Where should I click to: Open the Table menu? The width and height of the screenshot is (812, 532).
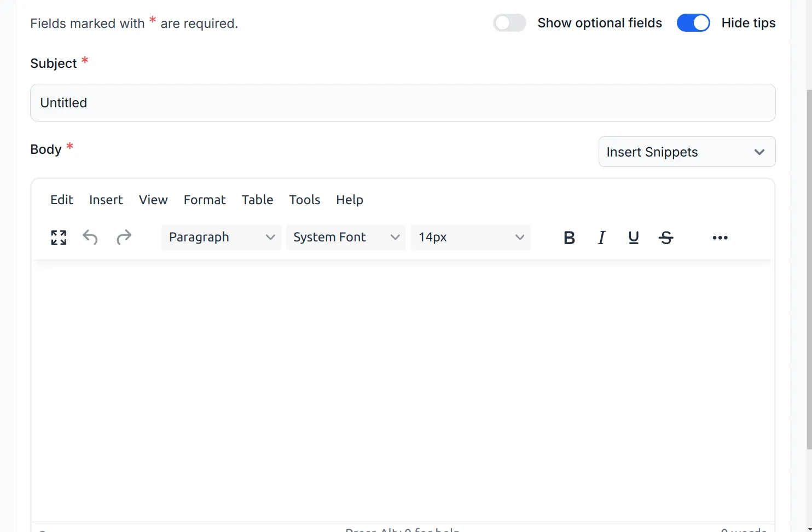click(257, 200)
